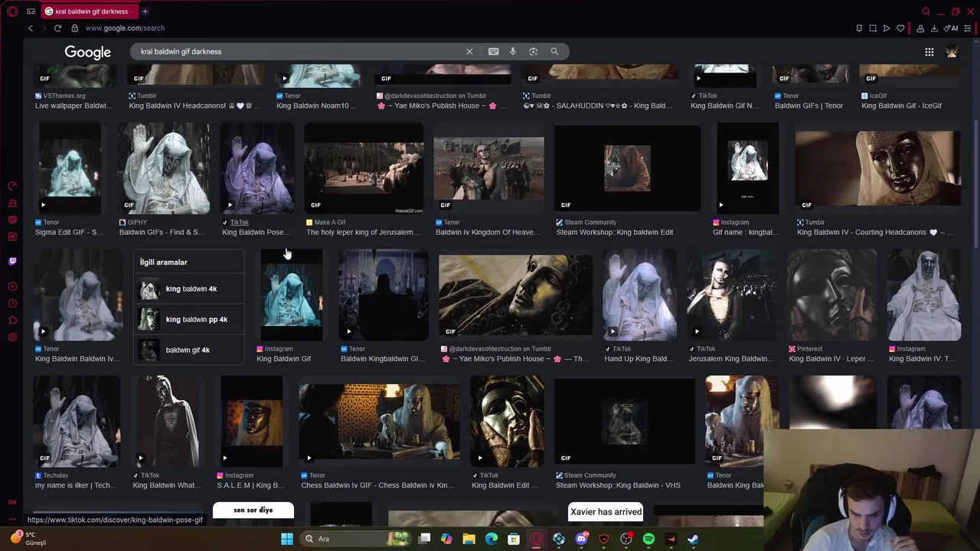
Task: Click the Windows taskbar search box
Action: (x=355, y=539)
